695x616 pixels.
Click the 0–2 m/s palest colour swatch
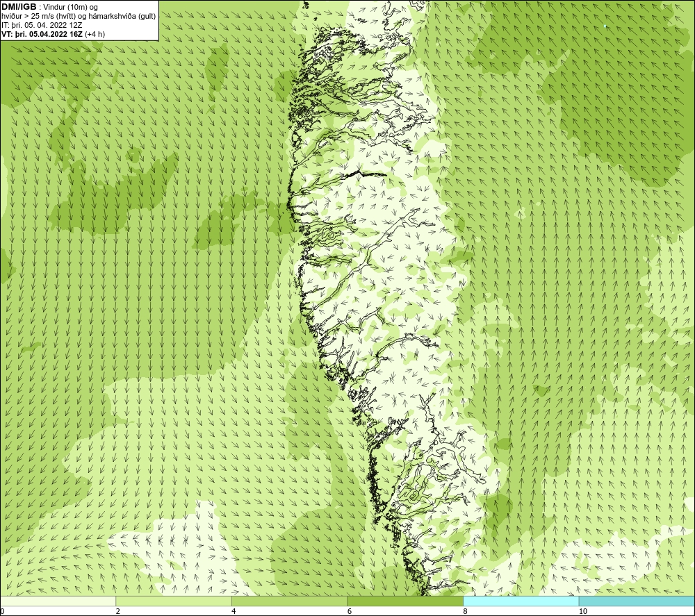coord(58,601)
